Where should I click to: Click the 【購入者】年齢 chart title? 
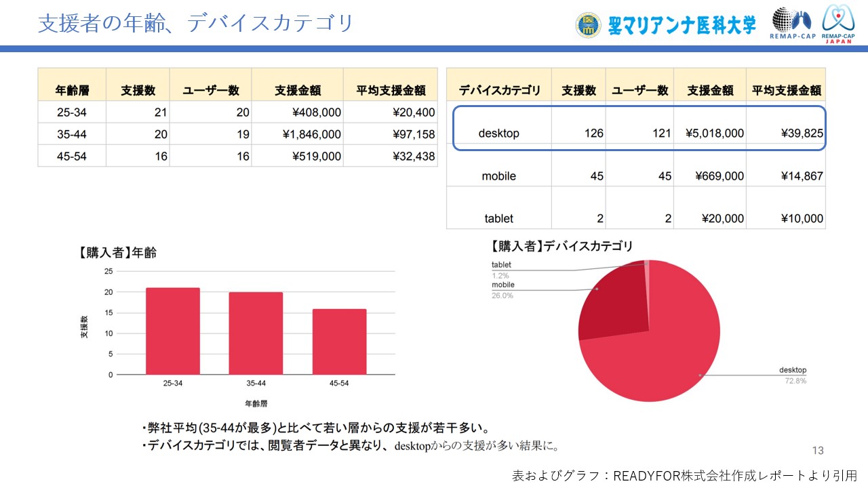pyautogui.click(x=117, y=253)
